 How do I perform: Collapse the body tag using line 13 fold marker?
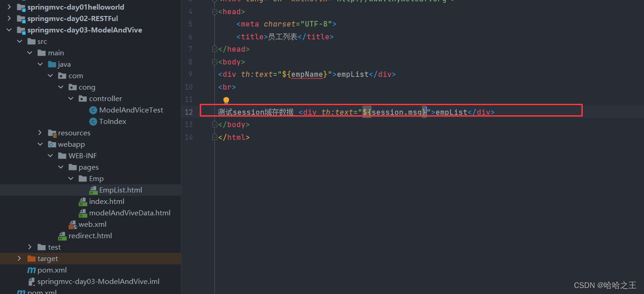point(214,124)
